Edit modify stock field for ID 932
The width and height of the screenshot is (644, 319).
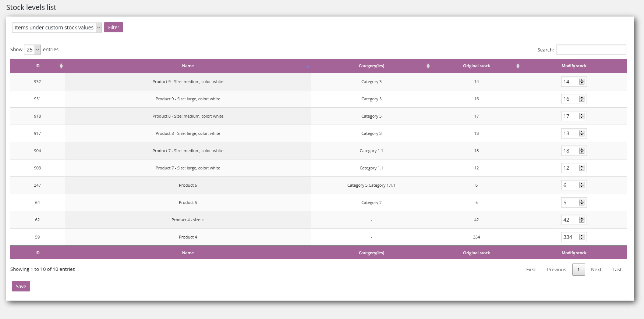click(574, 82)
